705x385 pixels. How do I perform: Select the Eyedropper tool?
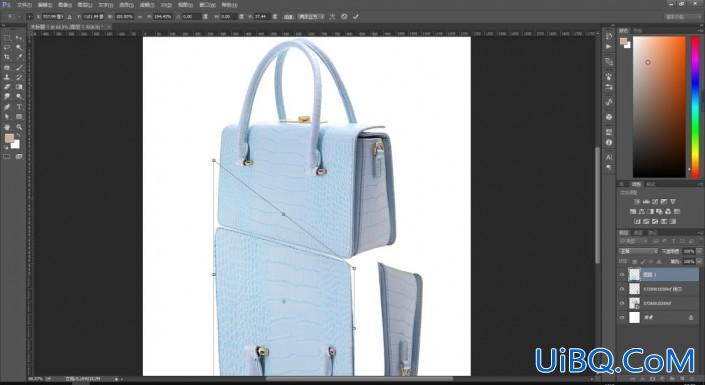tap(19, 57)
